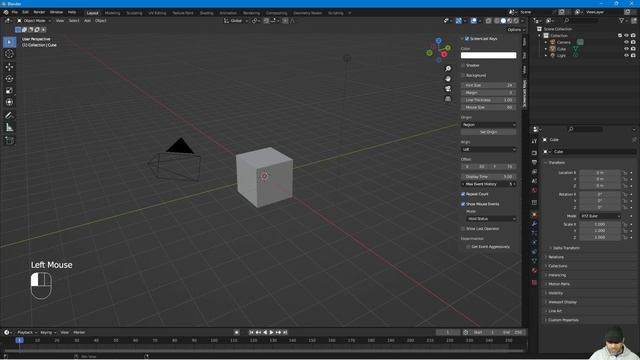Select the Transform tool
The width and height of the screenshot is (640, 360).
pyautogui.click(x=9, y=102)
